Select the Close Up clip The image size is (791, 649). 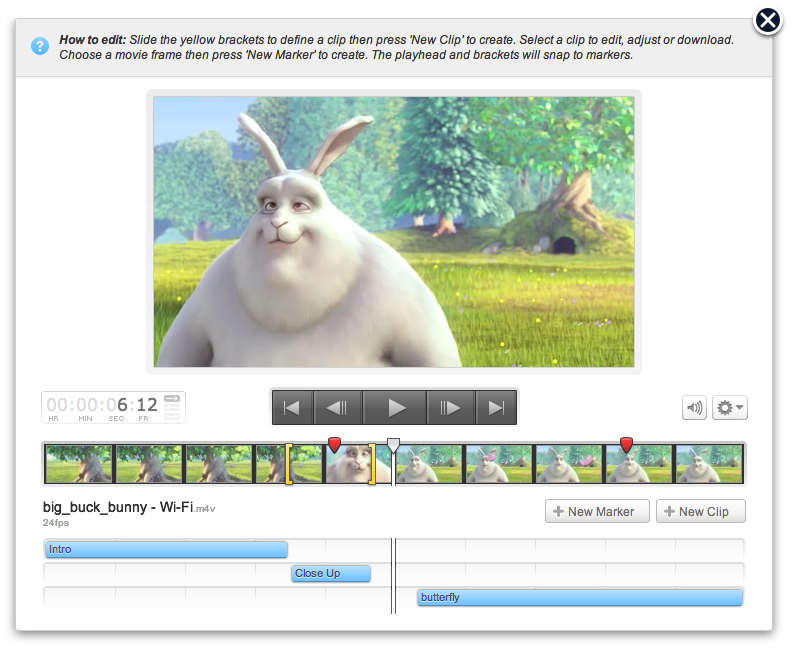[x=331, y=573]
